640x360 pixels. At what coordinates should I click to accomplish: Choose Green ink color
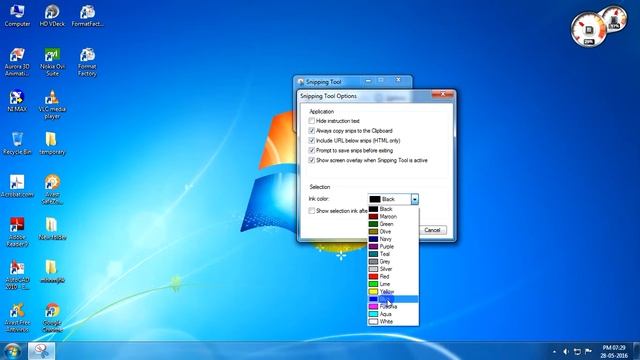[393, 224]
